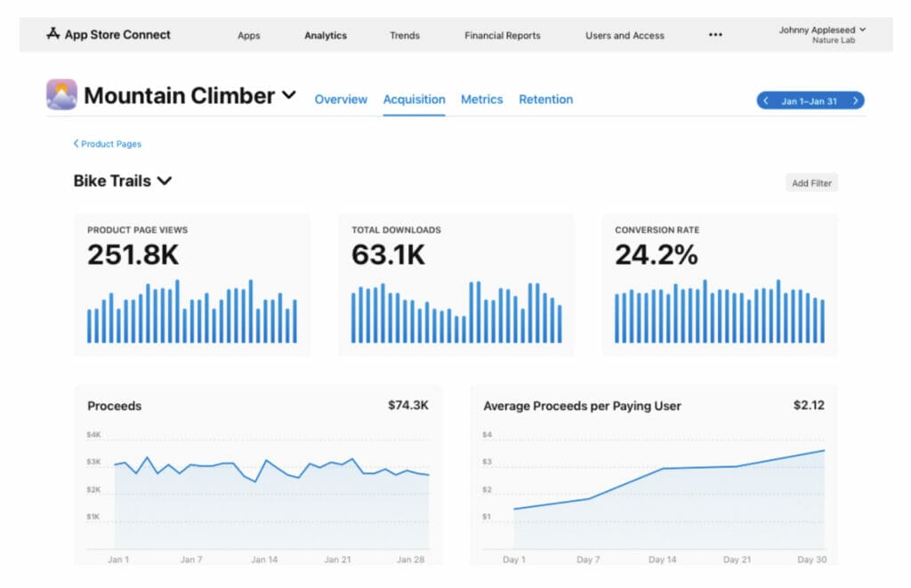The image size is (911, 588).
Task: Click the Jan 14 axis label
Action: pyautogui.click(x=264, y=560)
